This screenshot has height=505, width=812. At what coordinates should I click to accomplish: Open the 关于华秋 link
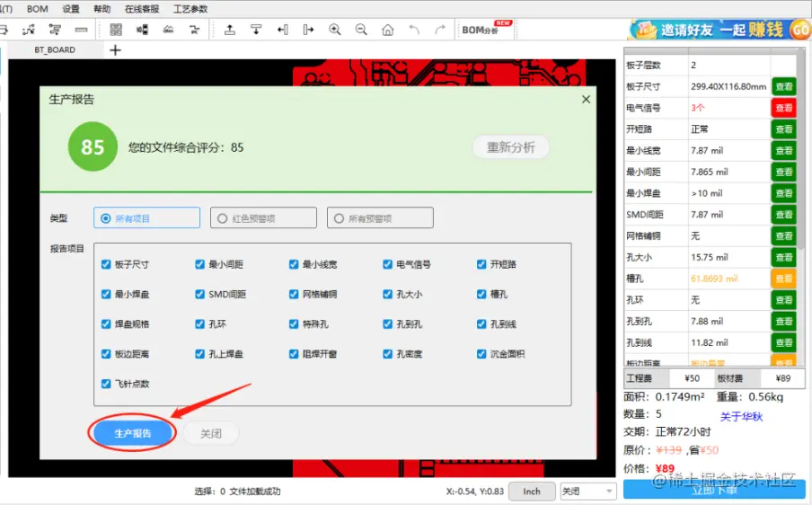click(x=741, y=416)
